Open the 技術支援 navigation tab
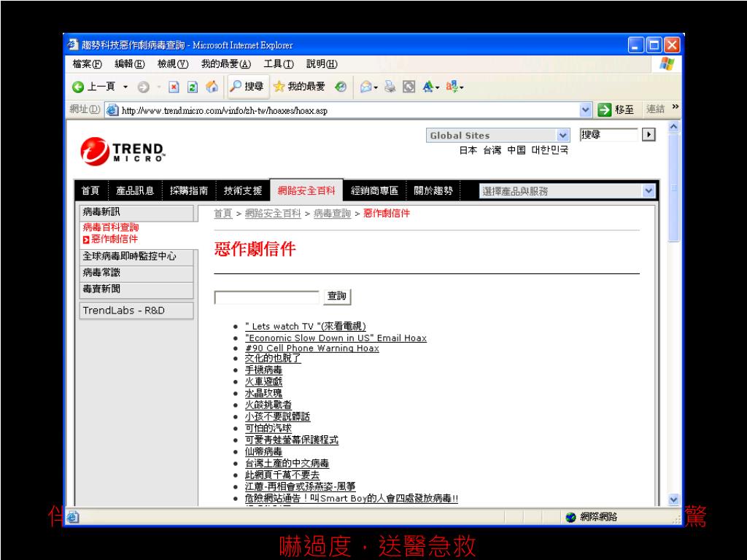 pyautogui.click(x=243, y=191)
